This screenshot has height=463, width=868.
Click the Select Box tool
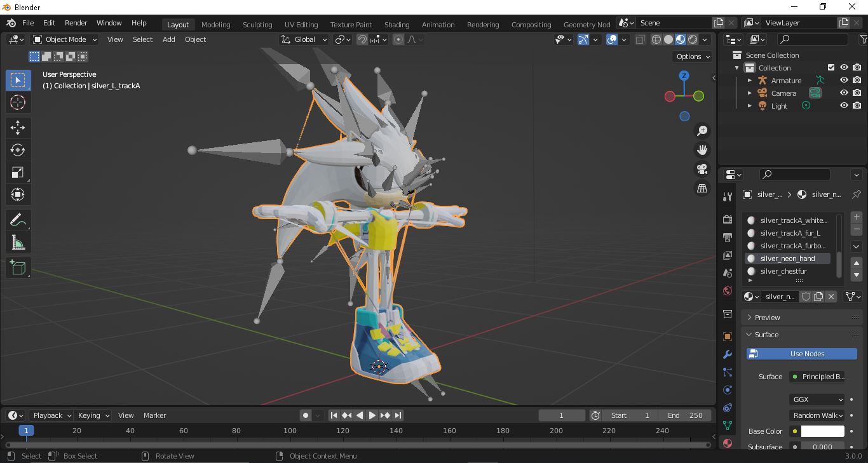tap(18, 80)
